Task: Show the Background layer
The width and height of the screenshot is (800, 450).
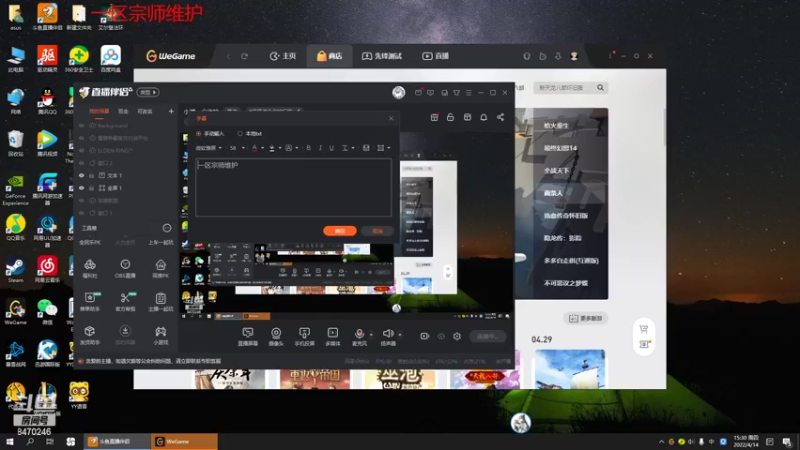Action: point(82,126)
